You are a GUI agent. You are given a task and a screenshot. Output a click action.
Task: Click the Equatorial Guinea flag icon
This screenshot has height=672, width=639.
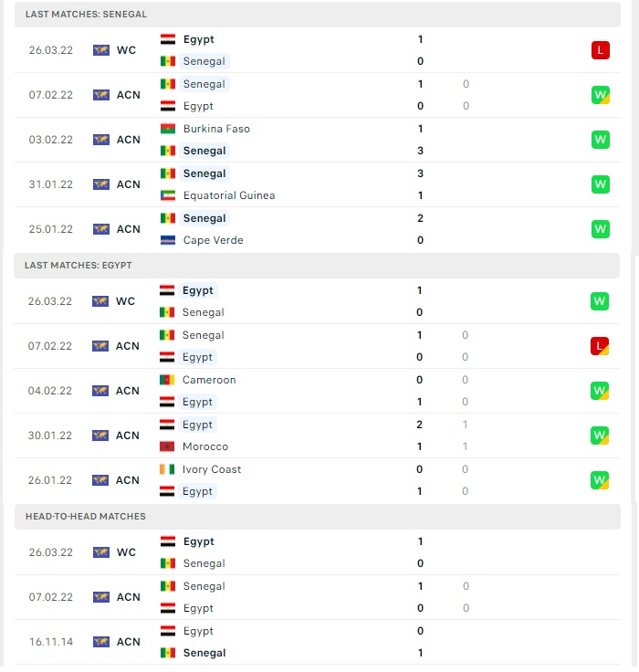tap(168, 195)
